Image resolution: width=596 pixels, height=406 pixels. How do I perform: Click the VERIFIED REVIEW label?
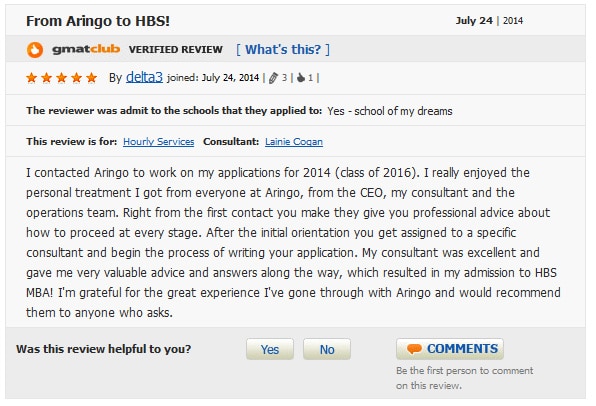176,49
